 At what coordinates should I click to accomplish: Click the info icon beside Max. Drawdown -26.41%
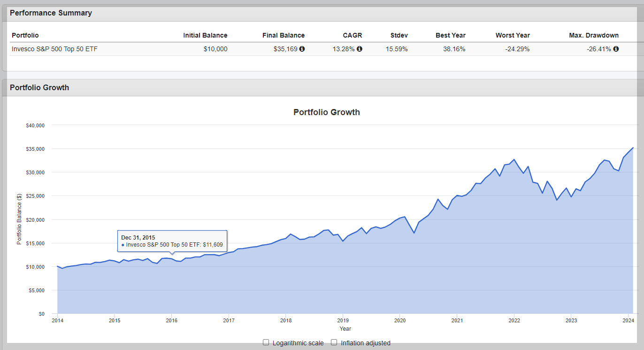pyautogui.click(x=616, y=49)
